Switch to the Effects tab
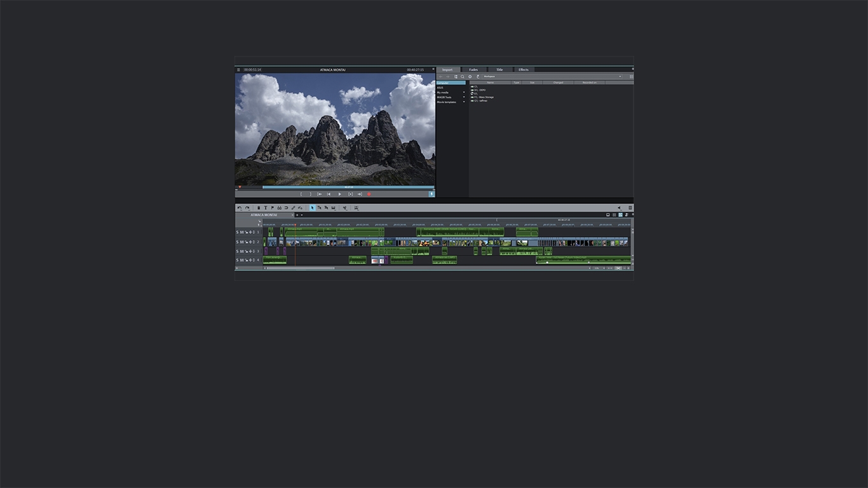868x488 pixels. click(x=524, y=70)
